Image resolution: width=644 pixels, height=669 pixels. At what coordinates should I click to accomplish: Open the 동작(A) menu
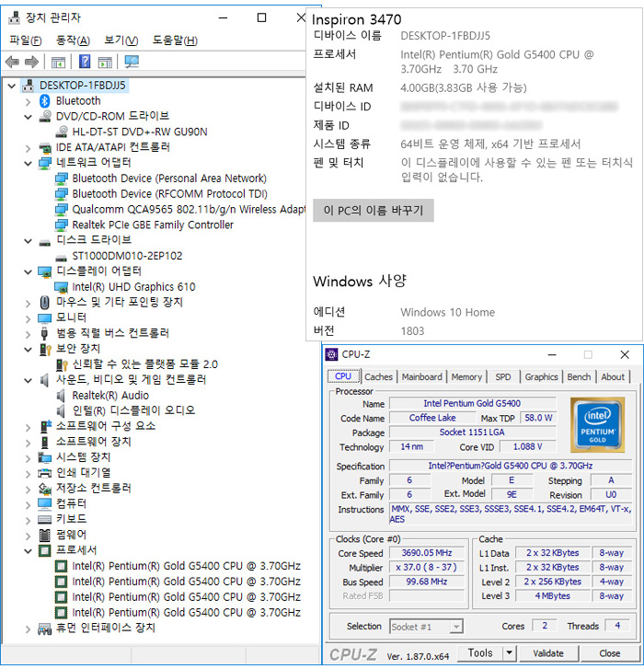point(73,40)
